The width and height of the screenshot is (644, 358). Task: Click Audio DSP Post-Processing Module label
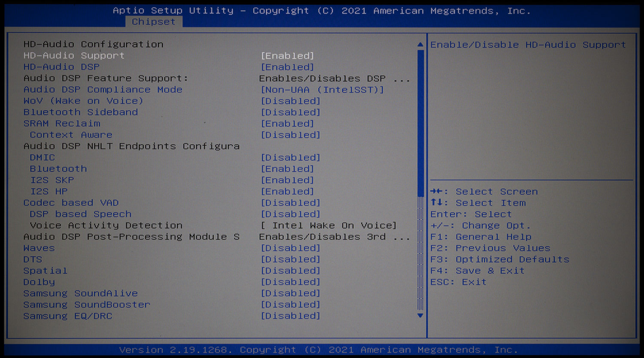(131, 237)
